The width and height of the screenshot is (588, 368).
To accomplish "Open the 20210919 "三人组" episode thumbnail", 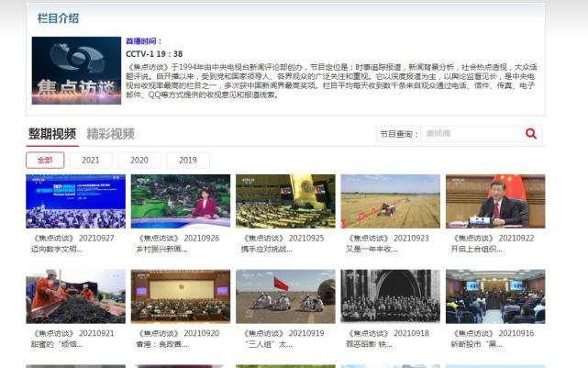I will [284, 296].
